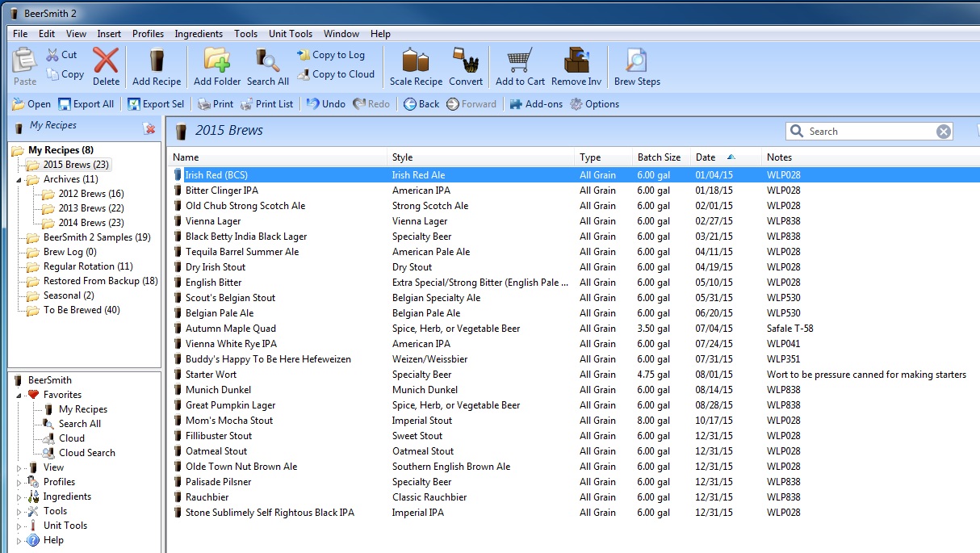This screenshot has height=553, width=980.
Task: Open the Search All tool
Action: (x=268, y=66)
